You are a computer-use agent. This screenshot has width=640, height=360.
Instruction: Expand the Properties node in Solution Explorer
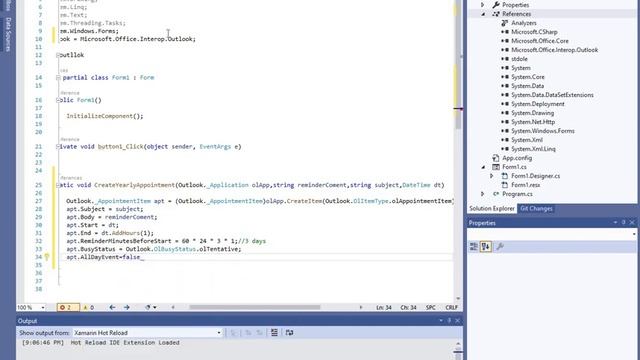[483, 5]
